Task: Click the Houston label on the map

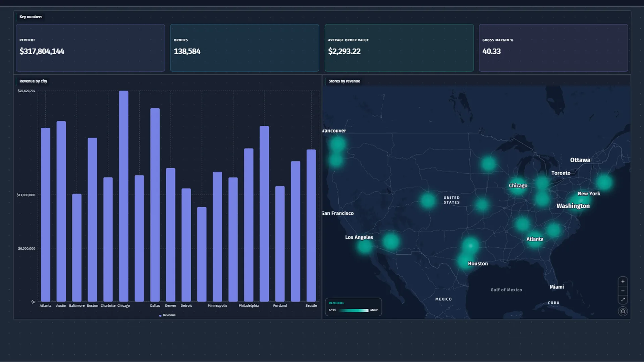Action: tap(478, 264)
